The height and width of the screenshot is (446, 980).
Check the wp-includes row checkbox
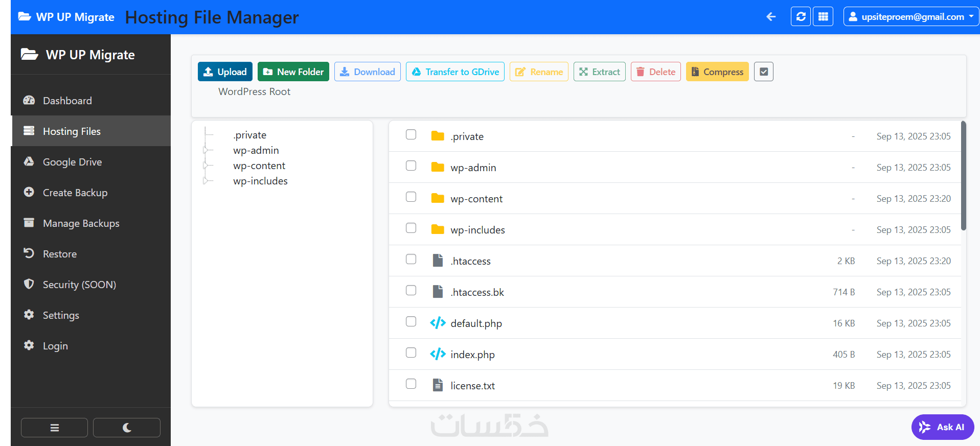tap(411, 228)
